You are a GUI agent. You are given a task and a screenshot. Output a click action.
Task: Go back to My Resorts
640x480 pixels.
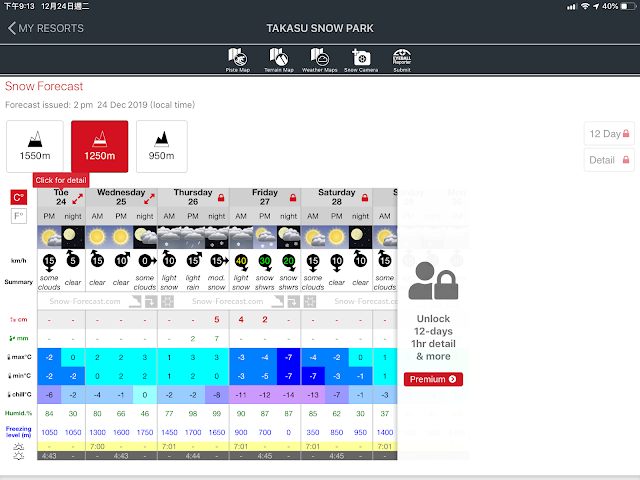tap(46, 28)
